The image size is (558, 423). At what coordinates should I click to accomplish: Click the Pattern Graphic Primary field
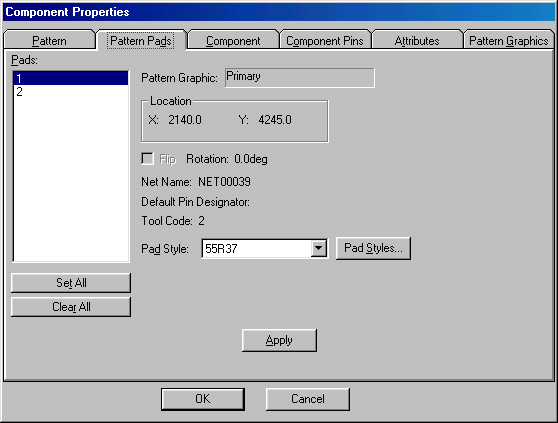pyautogui.click(x=300, y=78)
